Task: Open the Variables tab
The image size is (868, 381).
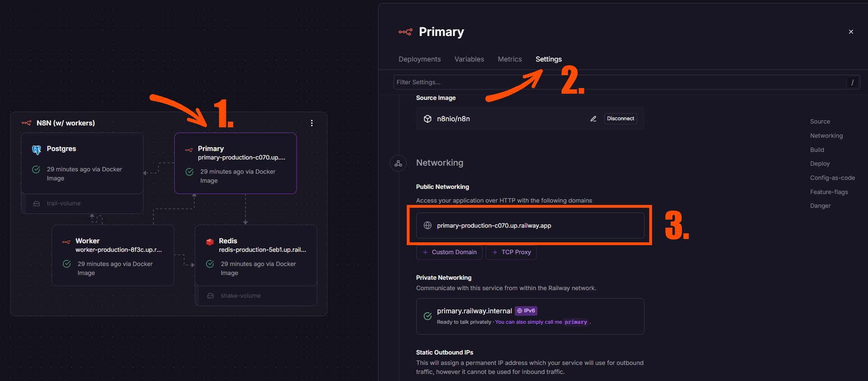Action: coord(469,59)
